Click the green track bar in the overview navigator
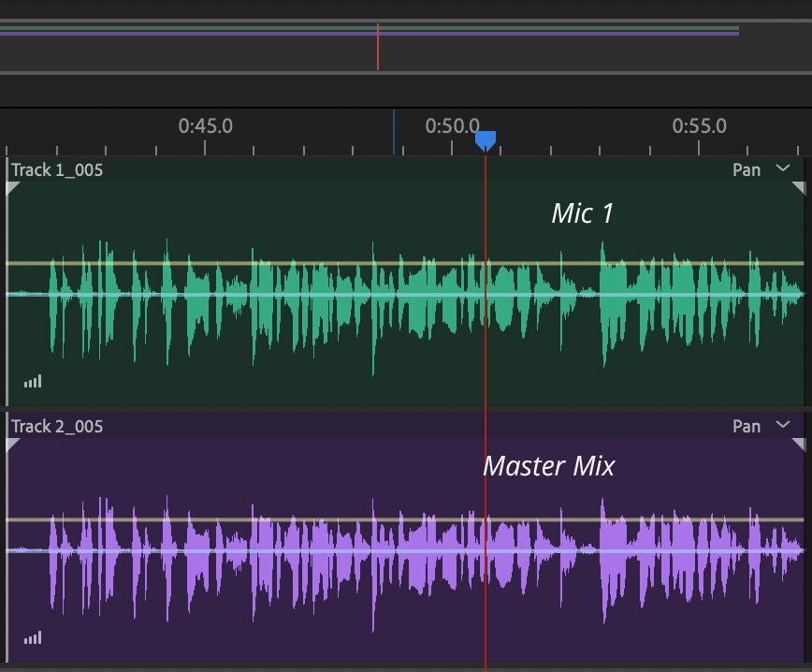Viewport: 812px width, 672px height. (x=370, y=28)
